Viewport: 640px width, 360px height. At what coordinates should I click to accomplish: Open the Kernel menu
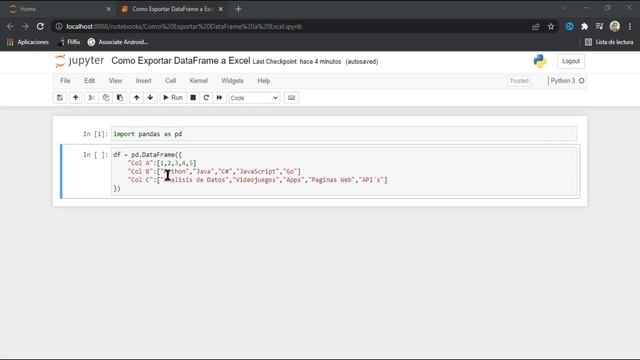coord(199,81)
